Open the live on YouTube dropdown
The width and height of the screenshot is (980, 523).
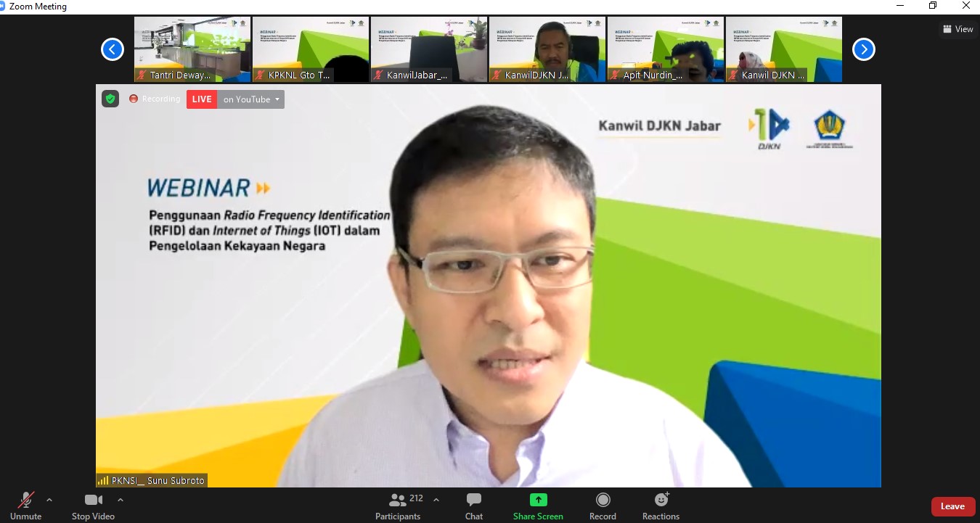(x=251, y=99)
